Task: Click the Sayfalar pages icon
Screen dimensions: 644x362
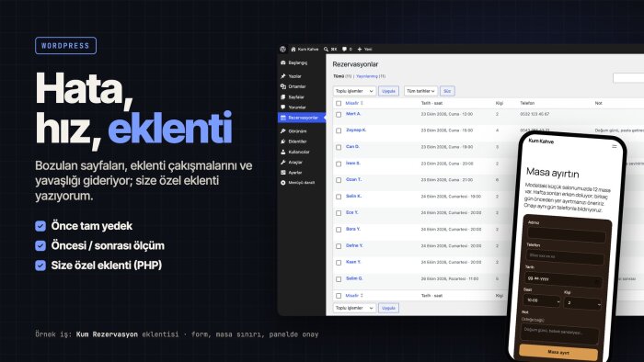Action: [283, 97]
